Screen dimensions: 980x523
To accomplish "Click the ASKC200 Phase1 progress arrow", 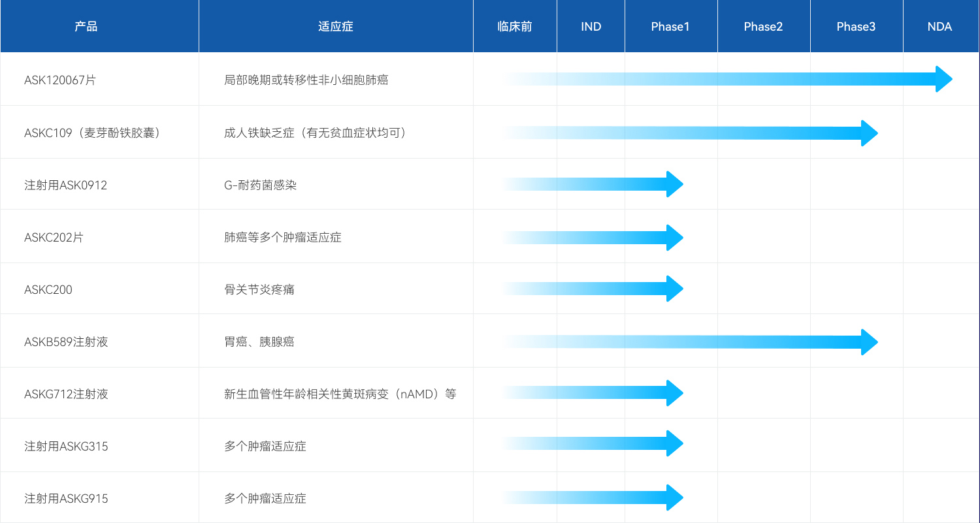I will coord(593,289).
